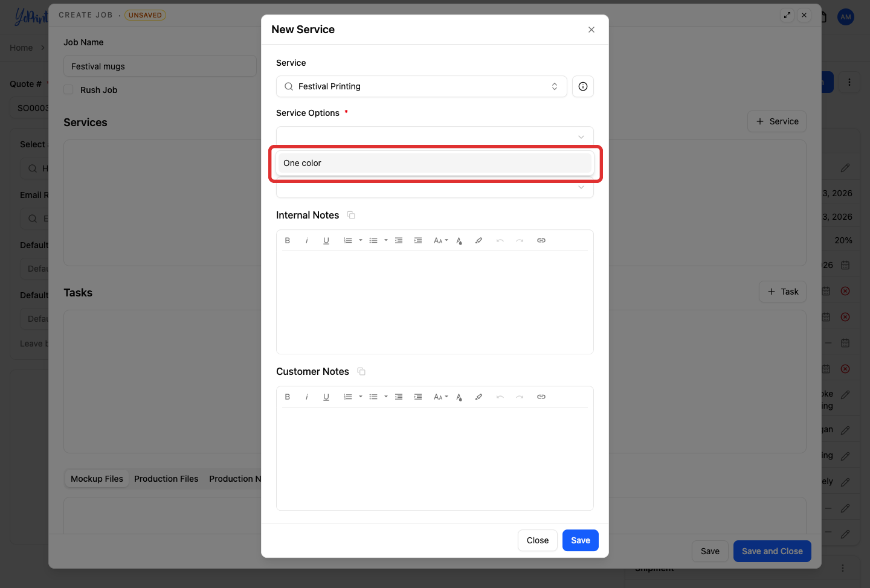Image resolution: width=870 pixels, height=588 pixels.
Task: Open bullet list style arrow in Customer Notes
Action: pos(386,397)
